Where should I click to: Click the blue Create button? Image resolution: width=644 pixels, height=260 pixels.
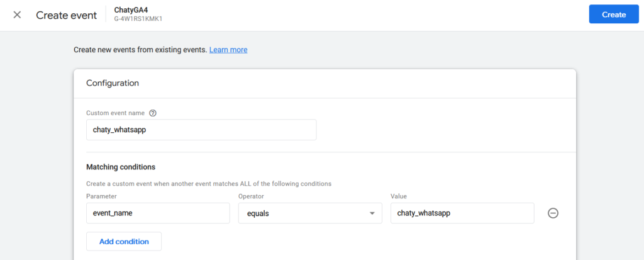614,14
